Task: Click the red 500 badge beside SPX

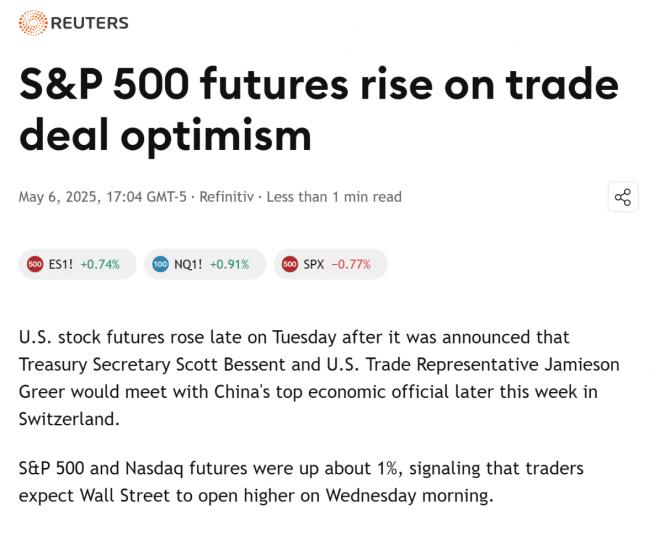Action: pos(290,264)
